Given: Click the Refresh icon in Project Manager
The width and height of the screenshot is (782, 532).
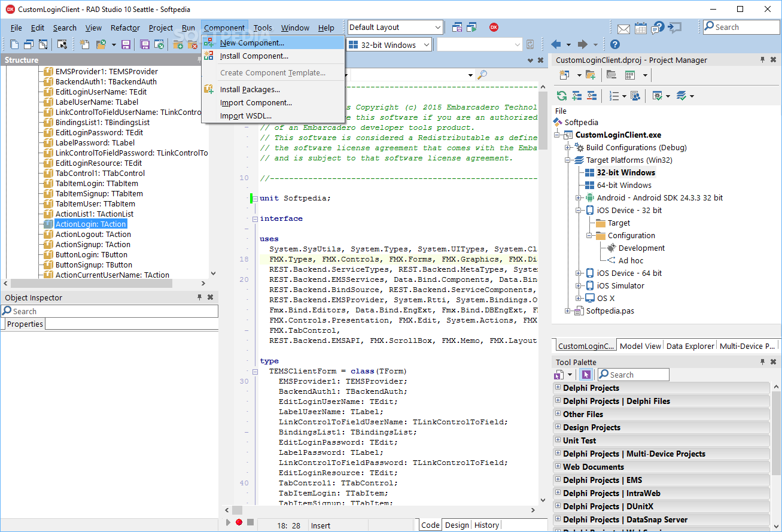Looking at the screenshot, I should click(561, 96).
